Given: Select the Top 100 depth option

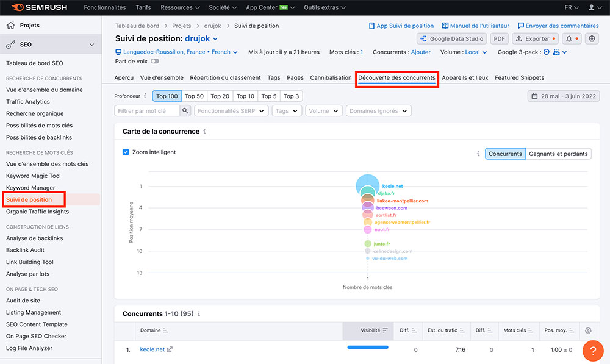Looking at the screenshot, I should pos(167,96).
